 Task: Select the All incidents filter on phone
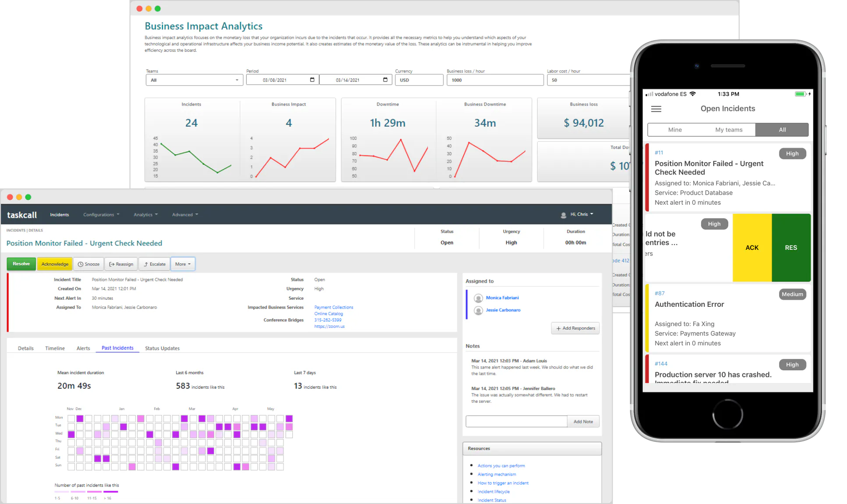[x=782, y=130]
